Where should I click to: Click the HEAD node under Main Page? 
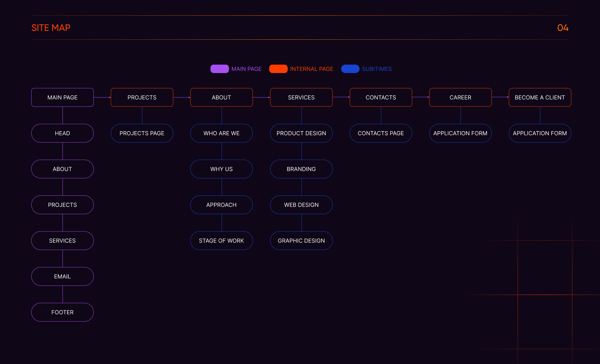click(62, 133)
